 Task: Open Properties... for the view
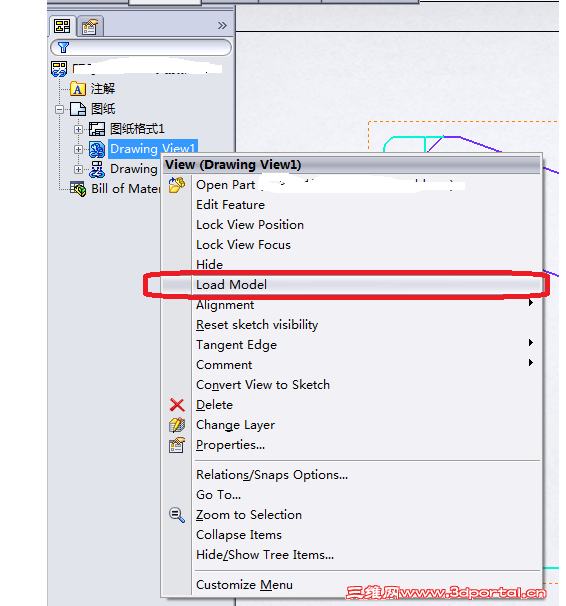point(231,445)
